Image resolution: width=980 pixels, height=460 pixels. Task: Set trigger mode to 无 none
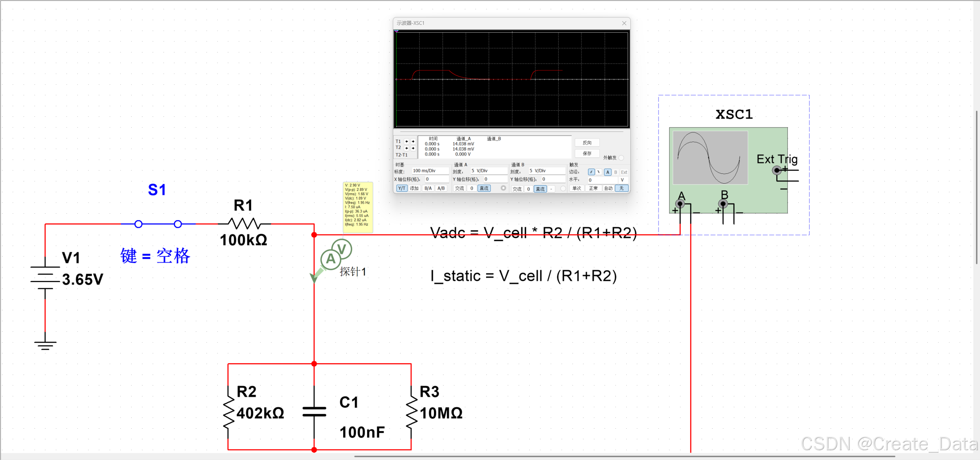click(621, 188)
